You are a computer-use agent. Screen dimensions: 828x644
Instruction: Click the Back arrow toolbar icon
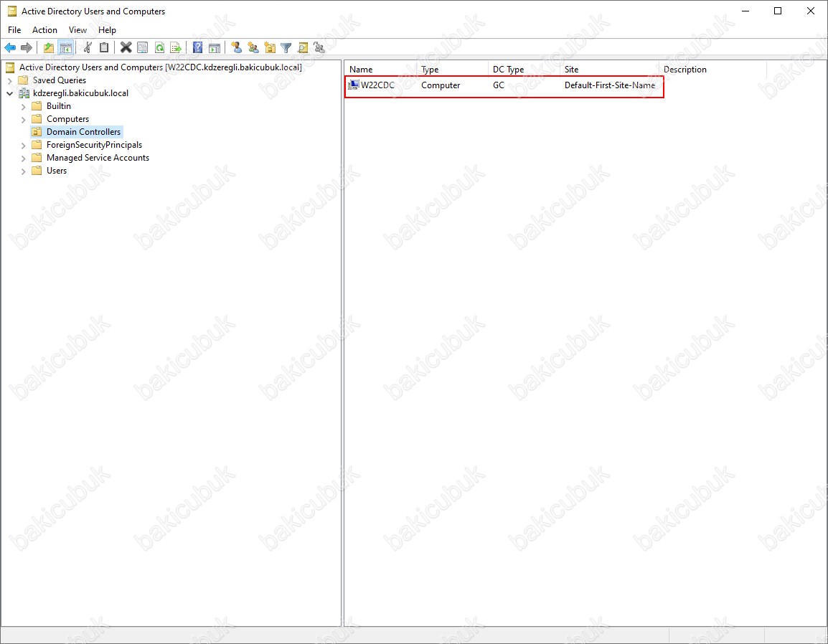pyautogui.click(x=10, y=48)
